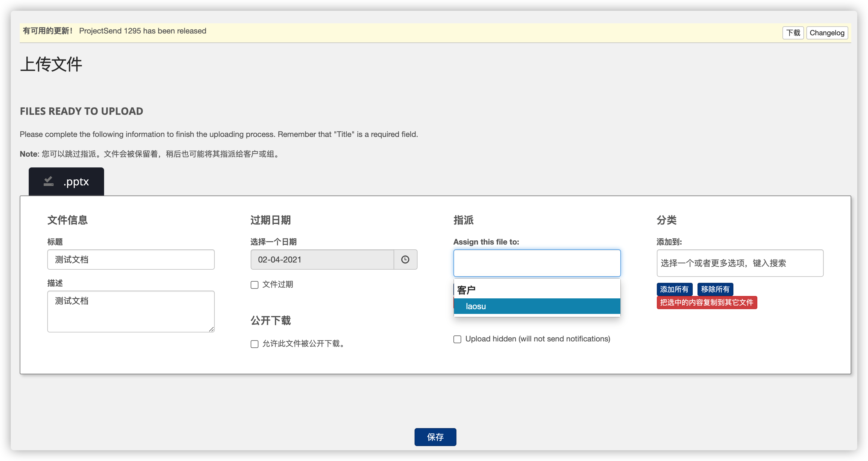Screen dimensions: 868x461
Task: Click the 客户 group header in dropdown
Action: 466,289
